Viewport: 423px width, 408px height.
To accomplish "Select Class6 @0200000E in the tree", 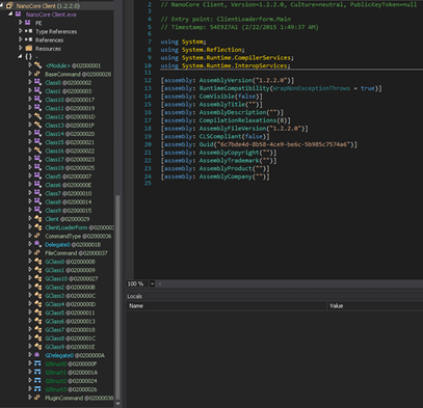I will pyautogui.click(x=68, y=185).
